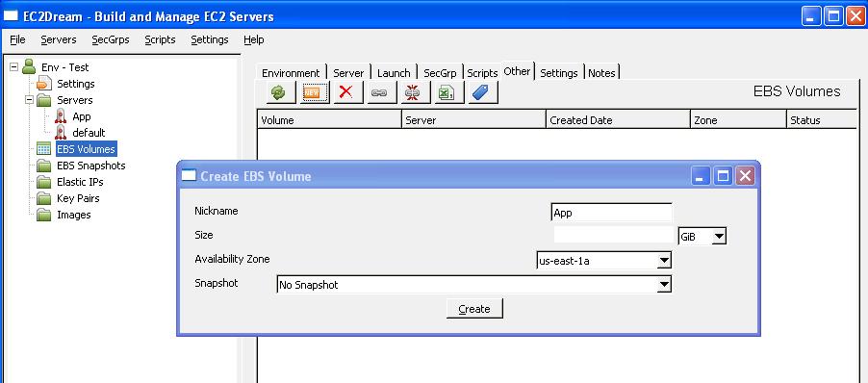Viewport: 868px width, 383px height.
Task: Open the SecGrps menu
Action: point(111,39)
